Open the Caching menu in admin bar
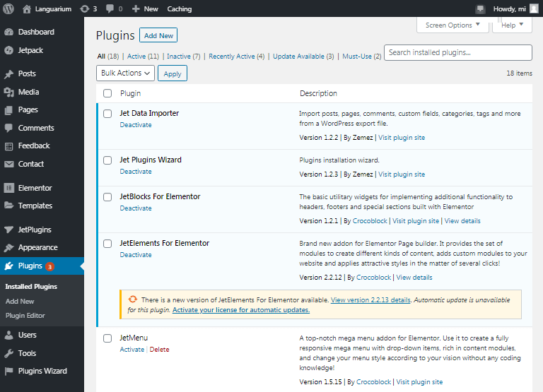543x392 pixels. pos(180,9)
